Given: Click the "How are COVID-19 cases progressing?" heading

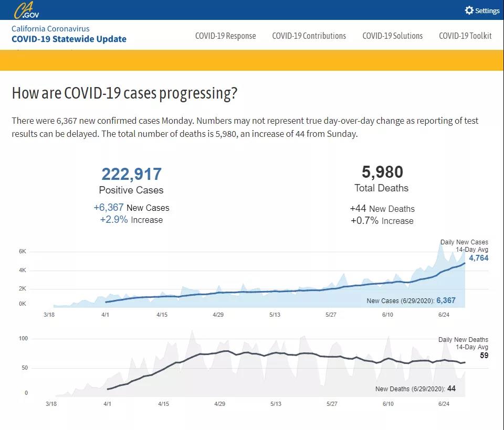Looking at the screenshot, I should coord(124,94).
